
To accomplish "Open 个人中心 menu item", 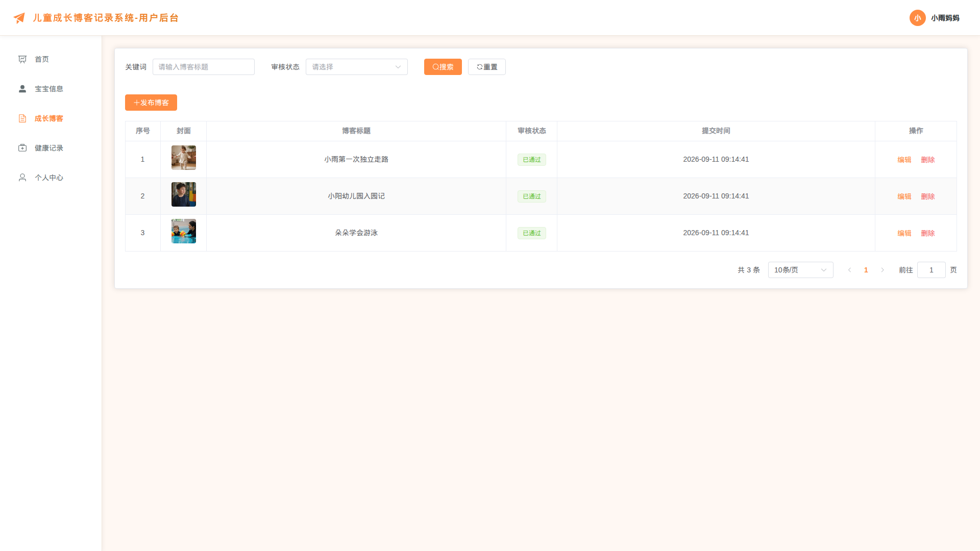I will [51, 178].
